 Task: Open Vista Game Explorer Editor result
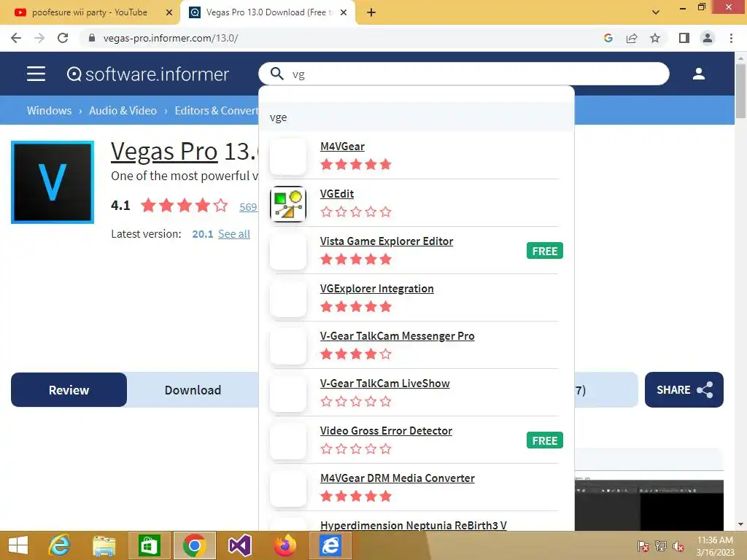tap(387, 241)
